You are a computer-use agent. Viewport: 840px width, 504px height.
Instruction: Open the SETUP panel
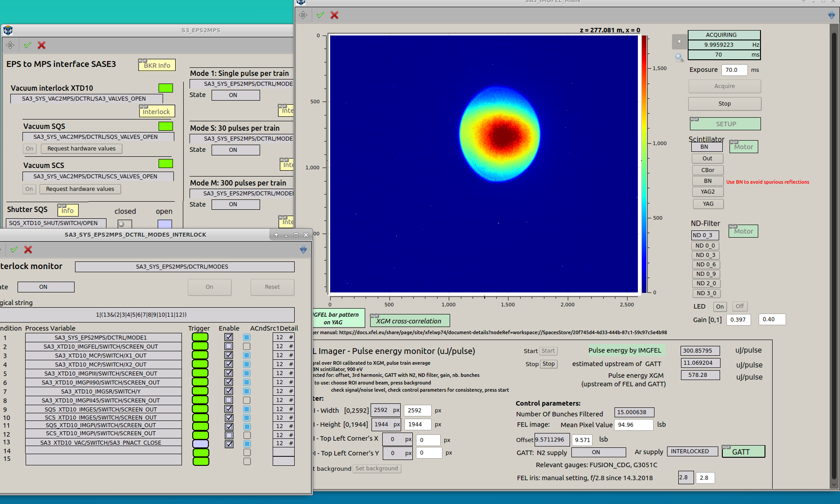(x=725, y=124)
